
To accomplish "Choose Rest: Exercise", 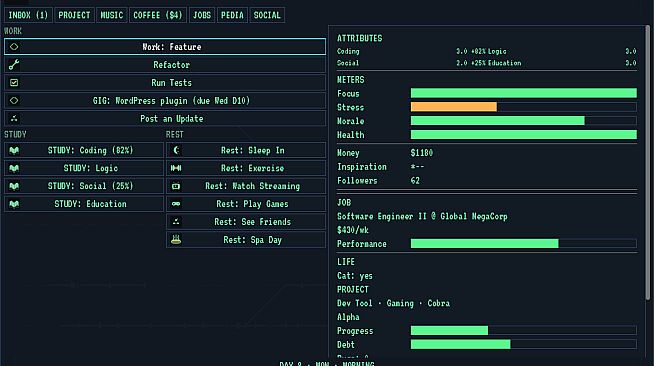I will [246, 168].
